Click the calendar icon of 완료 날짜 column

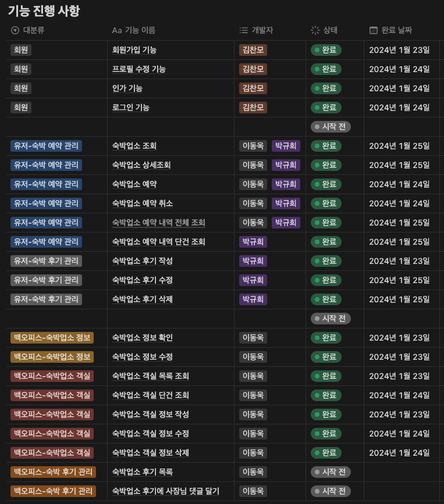[373, 31]
